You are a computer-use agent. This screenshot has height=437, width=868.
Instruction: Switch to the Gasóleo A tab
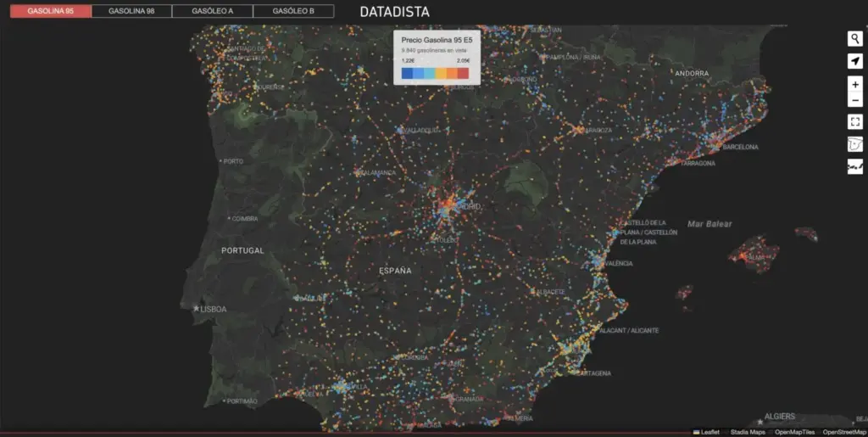tap(212, 12)
